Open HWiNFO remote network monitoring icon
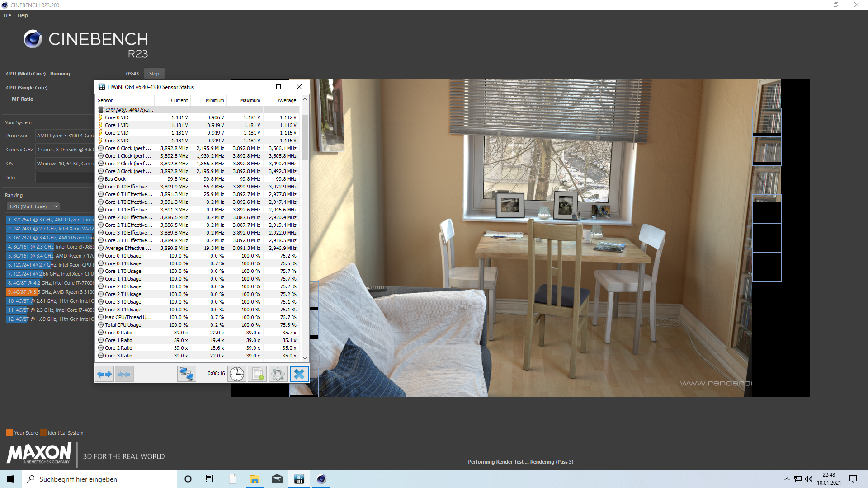Viewport: 868px width, 488px height. [186, 374]
